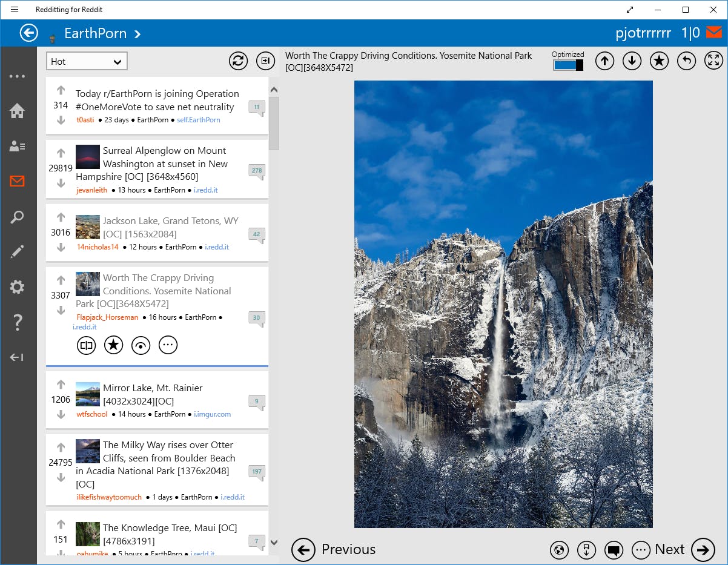Image resolution: width=728 pixels, height=565 pixels.
Task: Open the home icon in sidebar
Action: tap(17, 111)
